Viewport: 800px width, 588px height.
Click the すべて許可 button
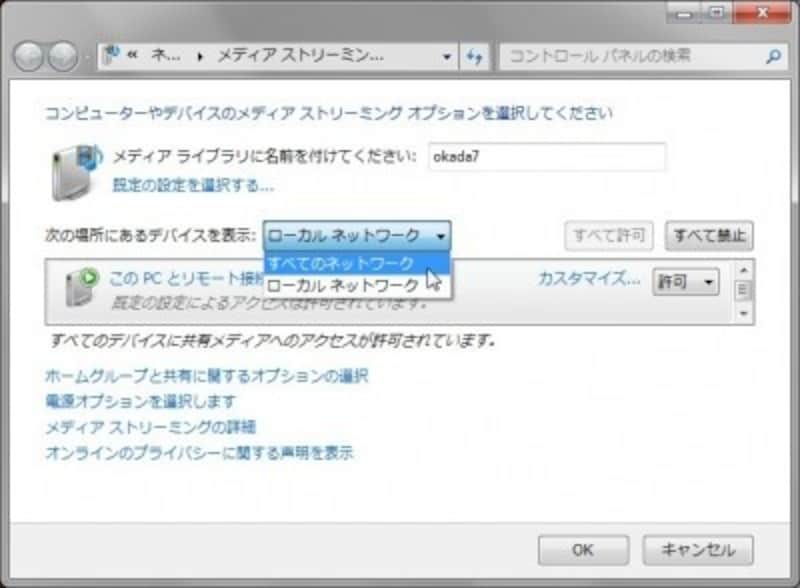[x=609, y=236]
